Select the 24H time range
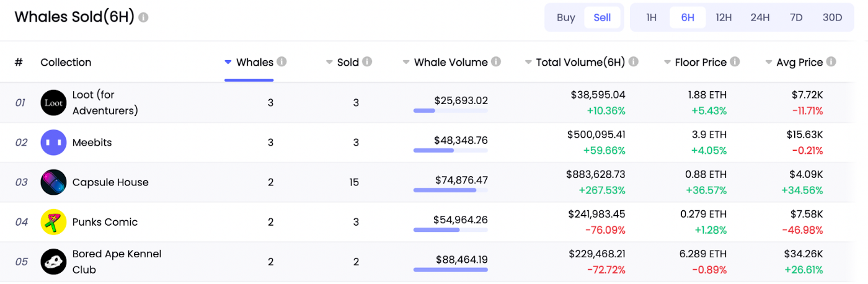 [760, 17]
